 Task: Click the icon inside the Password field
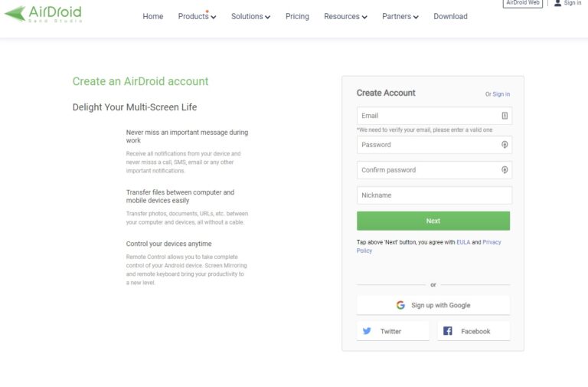(505, 145)
